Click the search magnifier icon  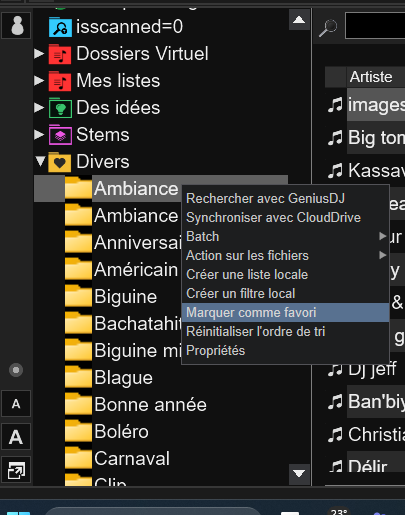[328, 28]
